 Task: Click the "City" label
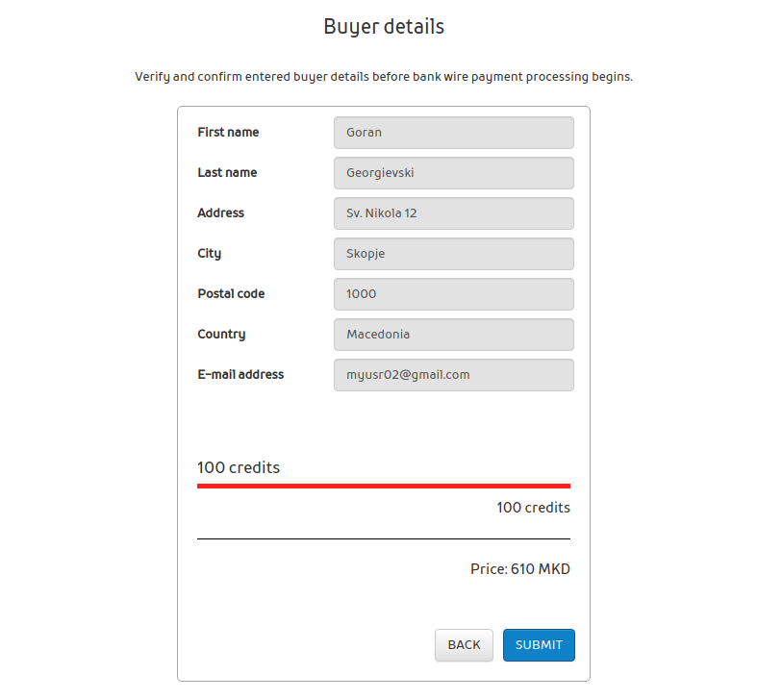pyautogui.click(x=210, y=254)
